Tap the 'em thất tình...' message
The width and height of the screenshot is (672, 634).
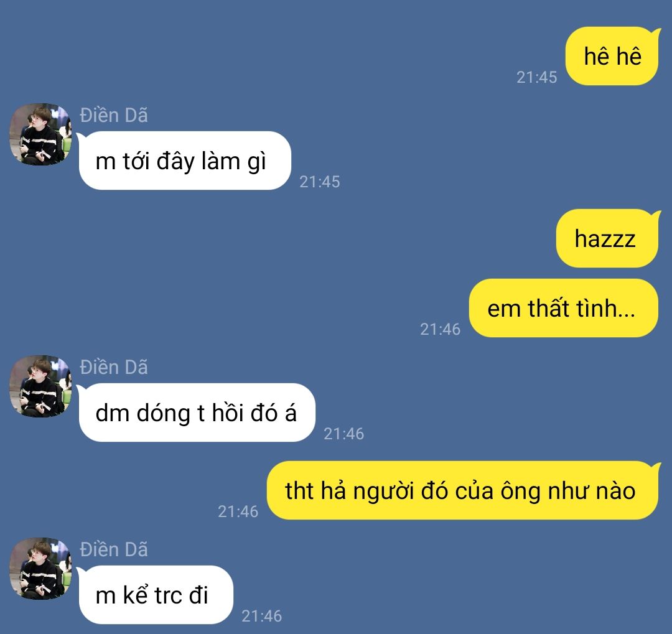click(564, 308)
